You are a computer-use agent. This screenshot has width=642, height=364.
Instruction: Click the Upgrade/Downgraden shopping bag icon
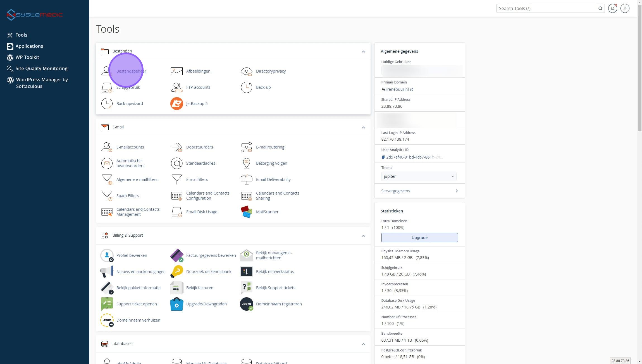tap(176, 304)
